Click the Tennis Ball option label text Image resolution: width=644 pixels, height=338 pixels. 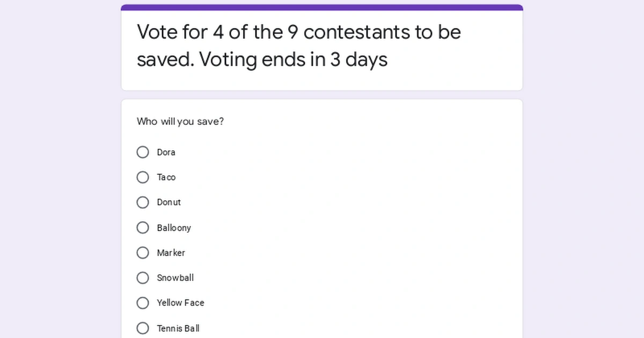(x=178, y=328)
